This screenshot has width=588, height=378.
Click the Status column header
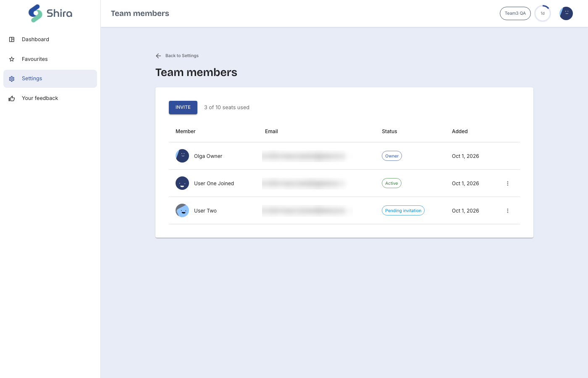[389, 131]
